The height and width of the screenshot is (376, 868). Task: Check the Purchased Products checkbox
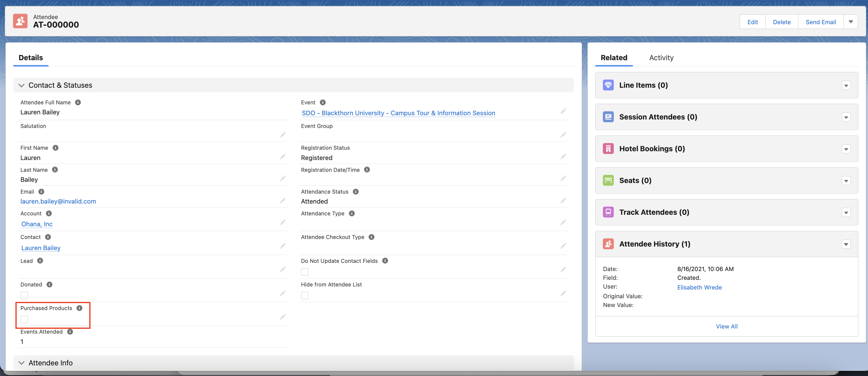click(x=24, y=319)
